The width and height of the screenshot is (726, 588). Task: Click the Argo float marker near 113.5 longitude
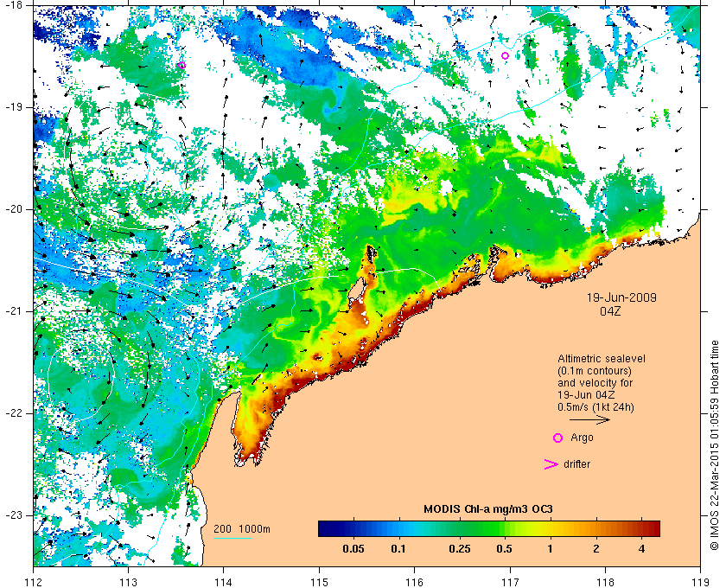tap(182, 65)
